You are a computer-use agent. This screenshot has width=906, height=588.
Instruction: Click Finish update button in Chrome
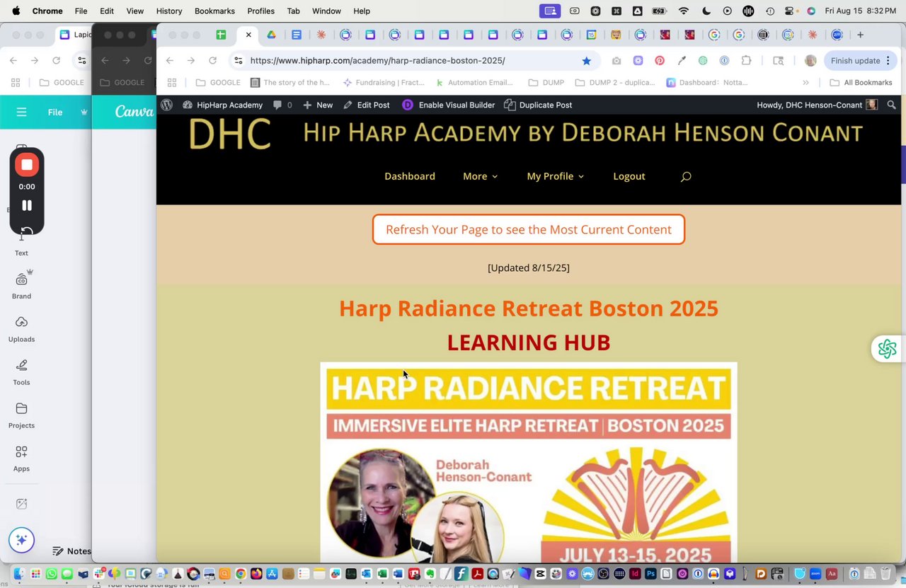pyautogui.click(x=861, y=61)
